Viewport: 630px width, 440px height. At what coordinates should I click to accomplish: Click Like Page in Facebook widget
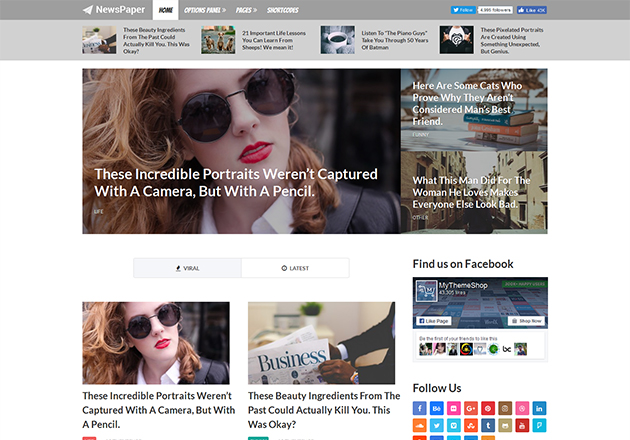point(434,321)
